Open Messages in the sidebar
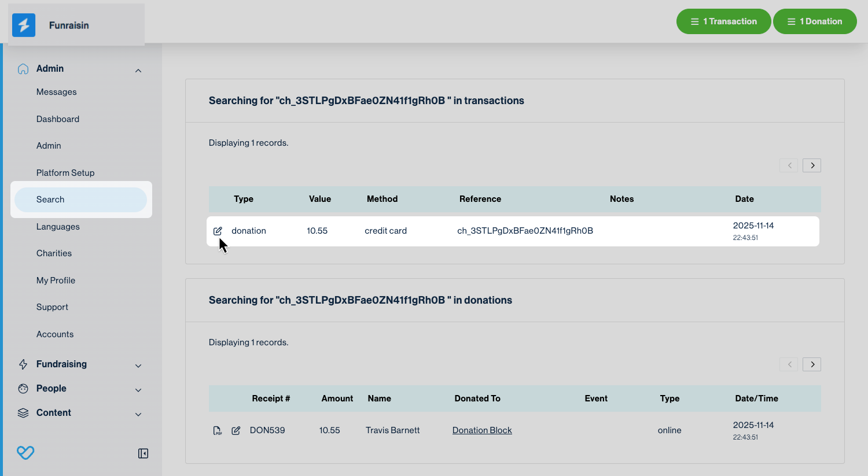This screenshot has height=476, width=868. [56, 92]
